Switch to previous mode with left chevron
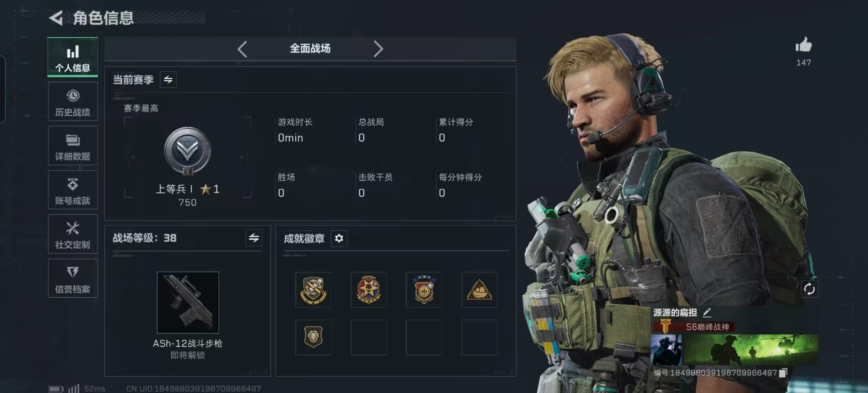The height and width of the screenshot is (393, 868). 242,49
